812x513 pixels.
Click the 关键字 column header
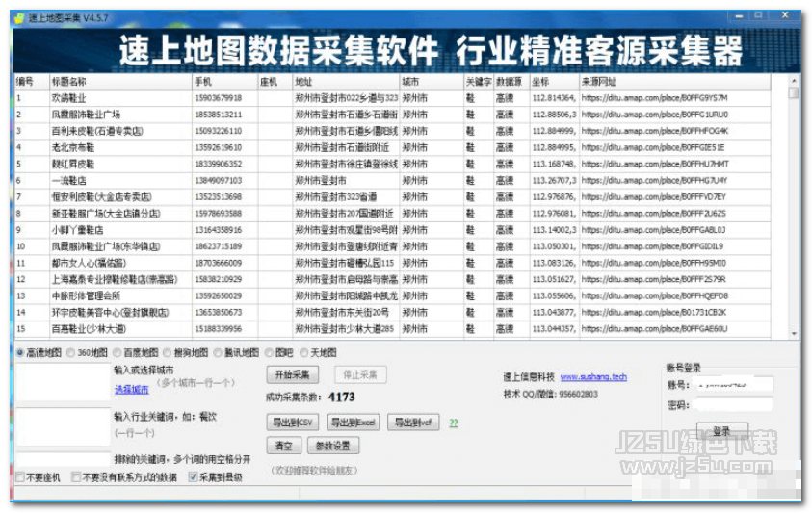(479, 81)
